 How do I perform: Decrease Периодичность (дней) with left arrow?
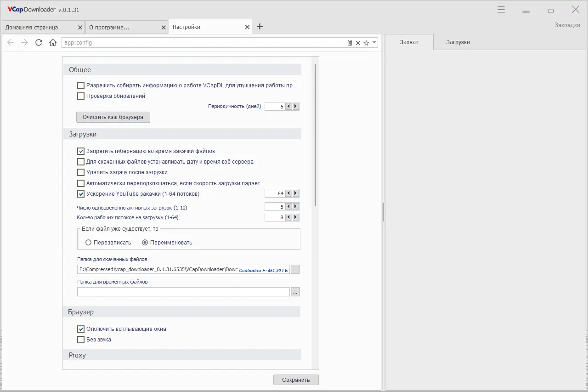(289, 107)
